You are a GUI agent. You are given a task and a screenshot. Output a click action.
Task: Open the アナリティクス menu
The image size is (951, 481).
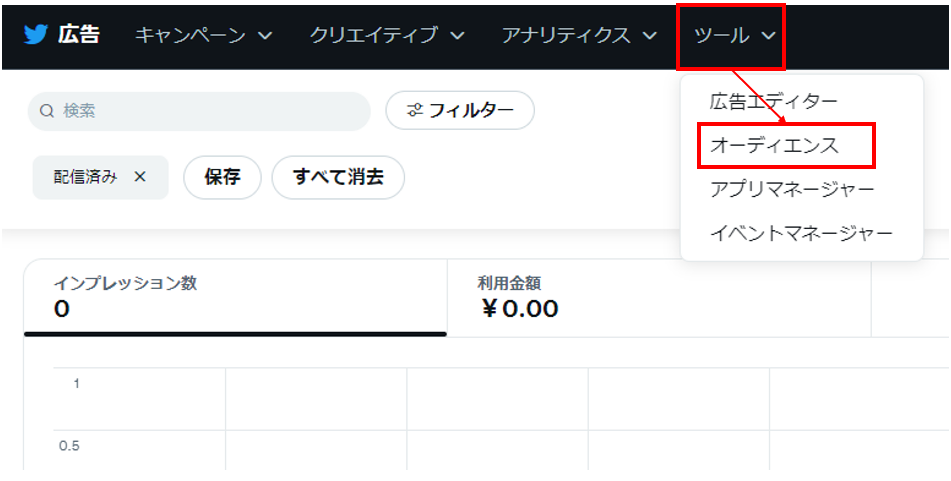(x=566, y=35)
